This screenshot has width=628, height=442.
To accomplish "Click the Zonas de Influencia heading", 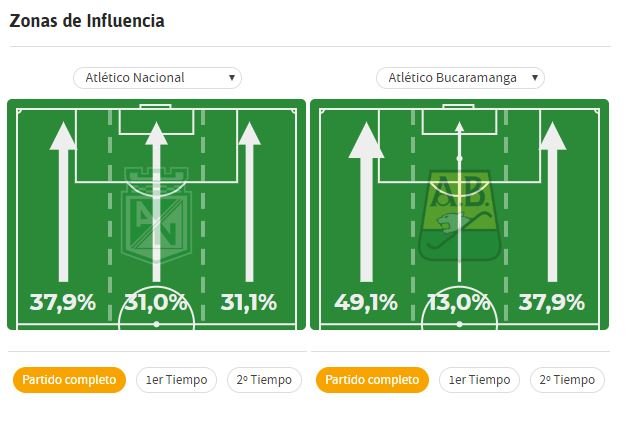I will (x=87, y=21).
